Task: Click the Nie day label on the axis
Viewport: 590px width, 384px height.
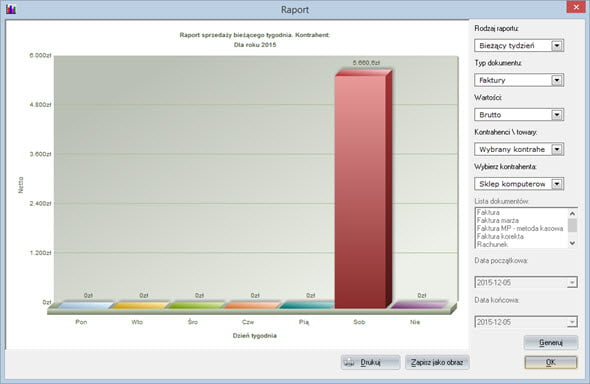Action: pos(415,322)
